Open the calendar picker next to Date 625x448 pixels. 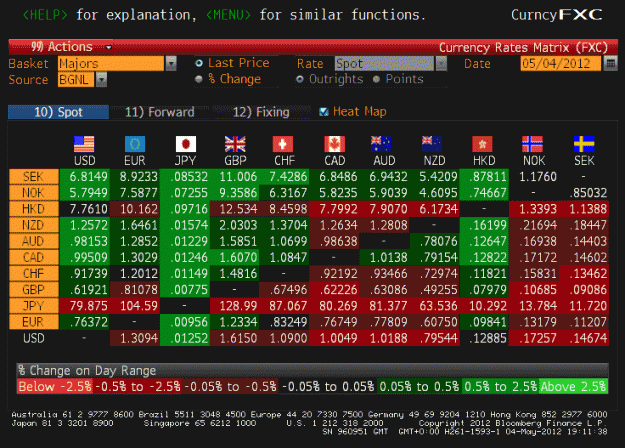[x=610, y=63]
